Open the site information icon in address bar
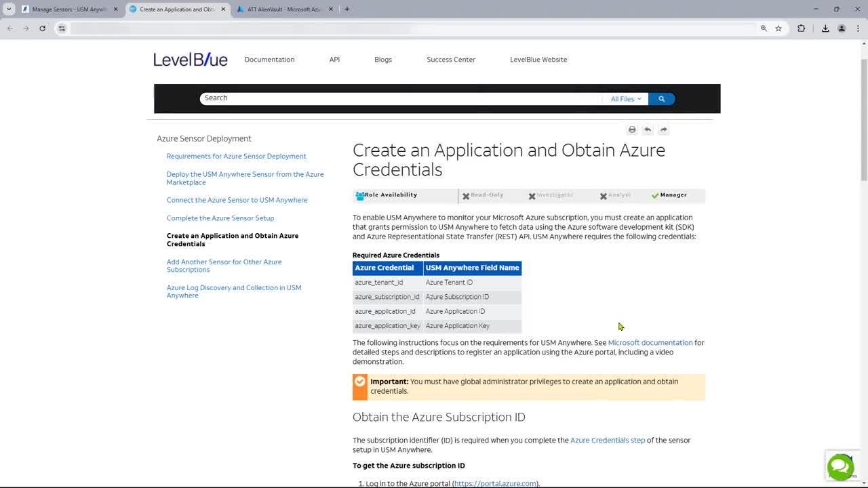This screenshot has height=488, width=868. pos(62,28)
